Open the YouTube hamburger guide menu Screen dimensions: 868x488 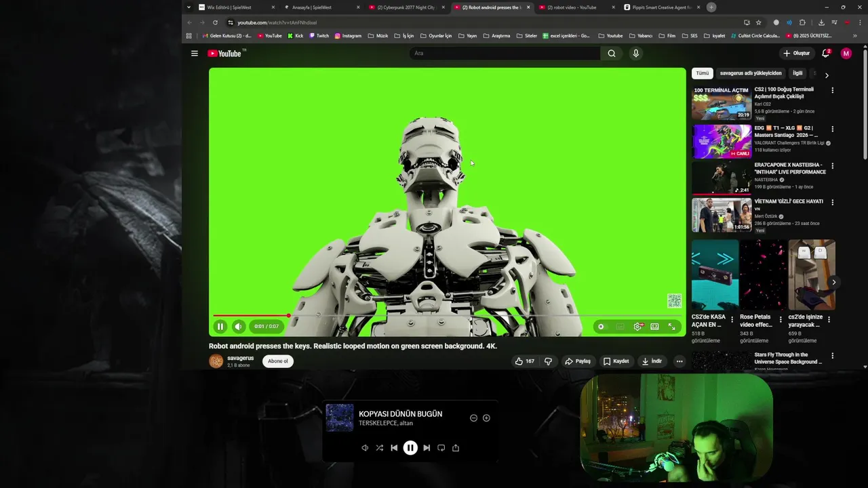click(x=195, y=54)
